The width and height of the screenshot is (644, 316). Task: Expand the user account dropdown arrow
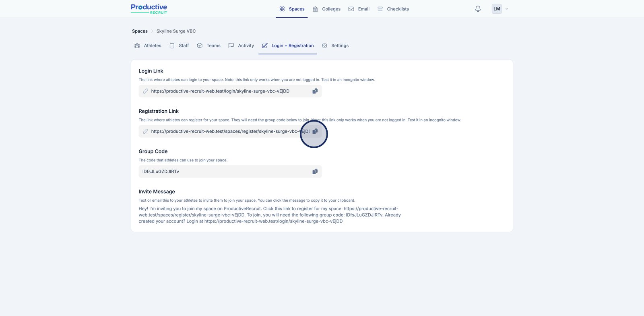coord(507,9)
